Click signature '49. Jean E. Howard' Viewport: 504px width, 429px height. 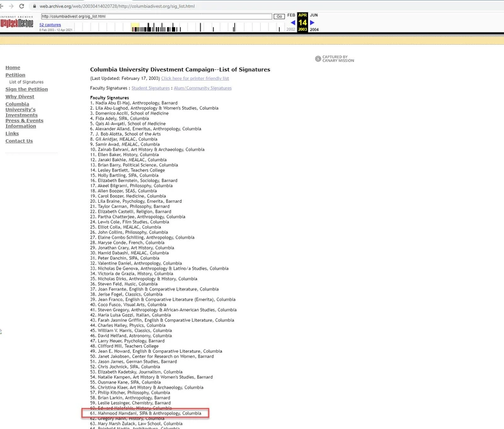coord(156,352)
